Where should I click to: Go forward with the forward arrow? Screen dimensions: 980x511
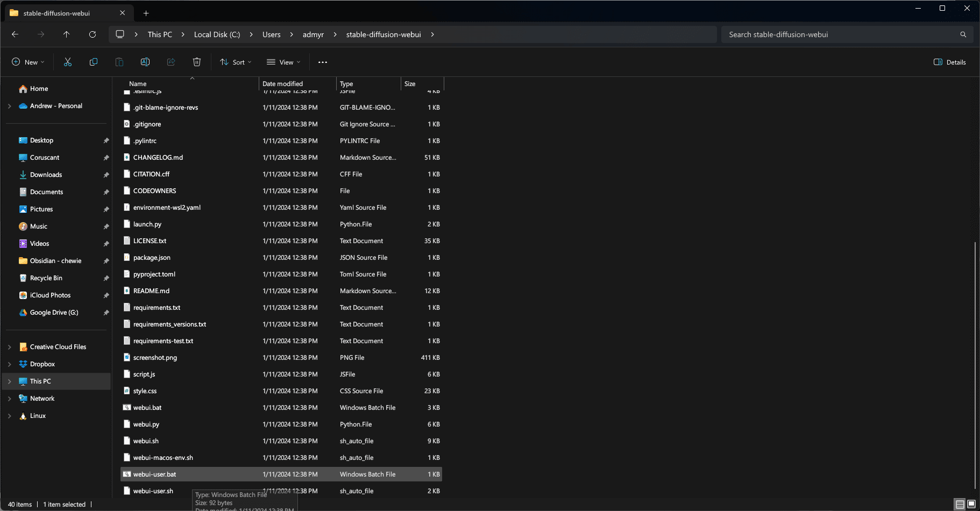(41, 34)
